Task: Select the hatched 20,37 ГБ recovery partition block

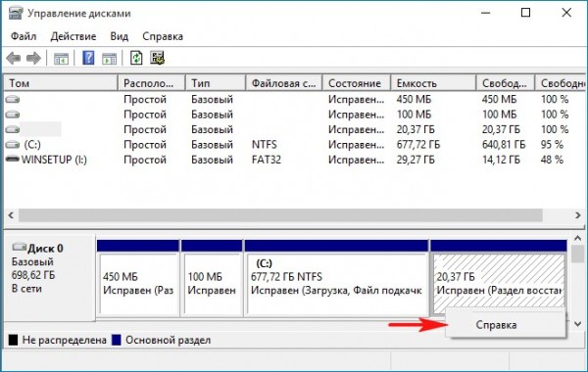Action: click(x=499, y=278)
